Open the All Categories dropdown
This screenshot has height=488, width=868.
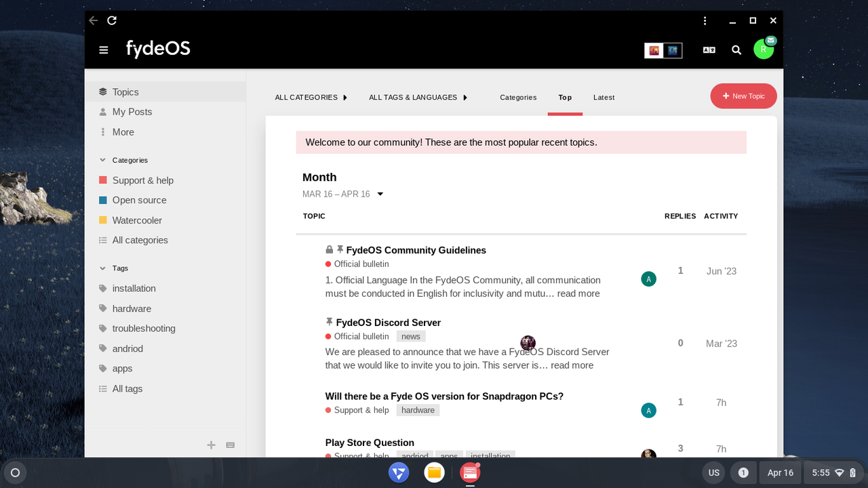(x=311, y=98)
